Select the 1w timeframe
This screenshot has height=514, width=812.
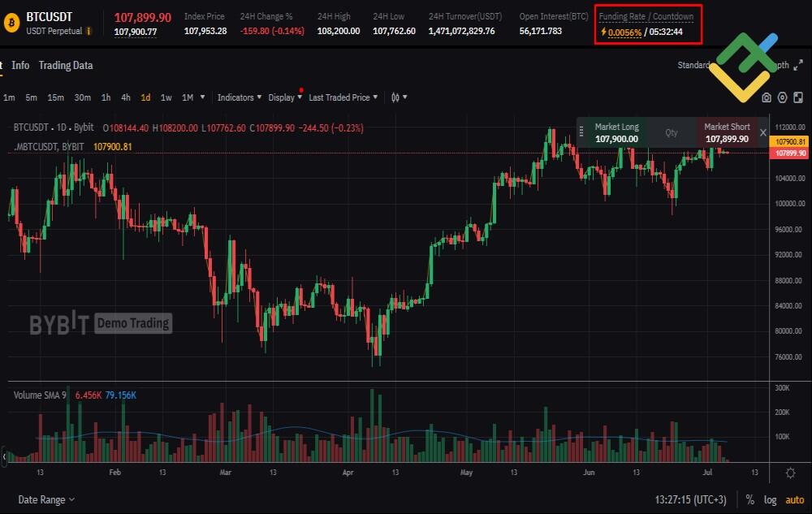coord(166,97)
